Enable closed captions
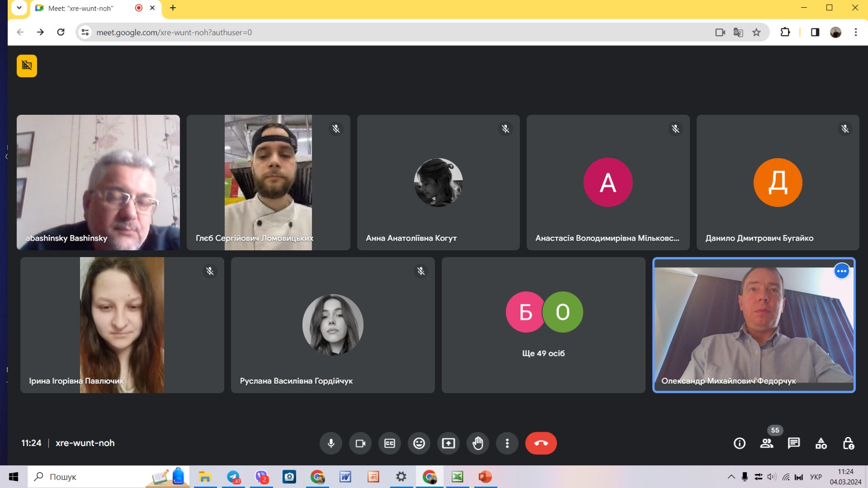This screenshot has height=488, width=868. 390,443
